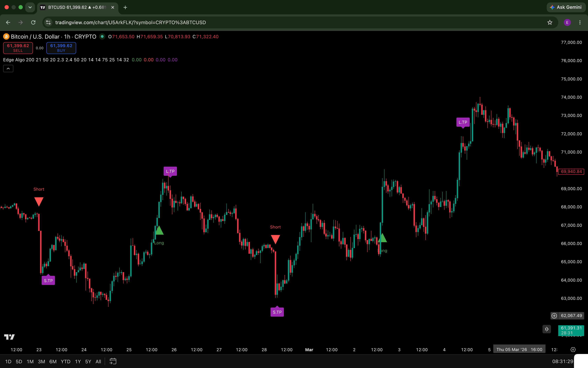Click the 69,940.84 price label
This screenshot has width=588, height=368.
tap(571, 172)
